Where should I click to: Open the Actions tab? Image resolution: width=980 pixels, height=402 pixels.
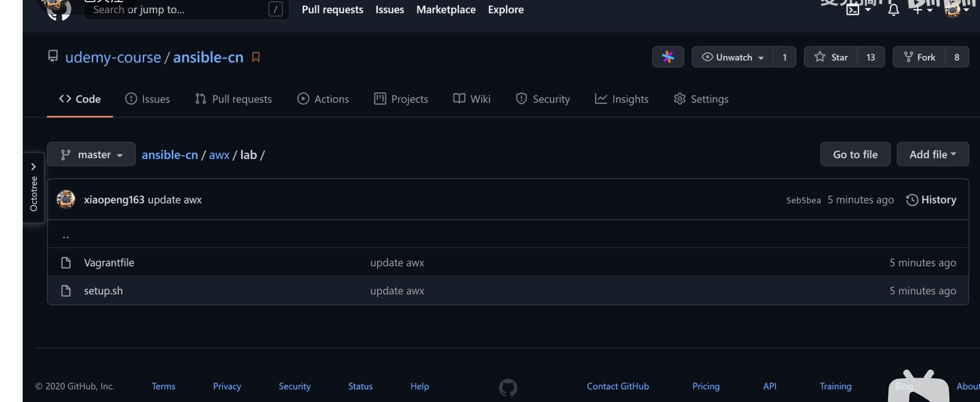point(323,99)
